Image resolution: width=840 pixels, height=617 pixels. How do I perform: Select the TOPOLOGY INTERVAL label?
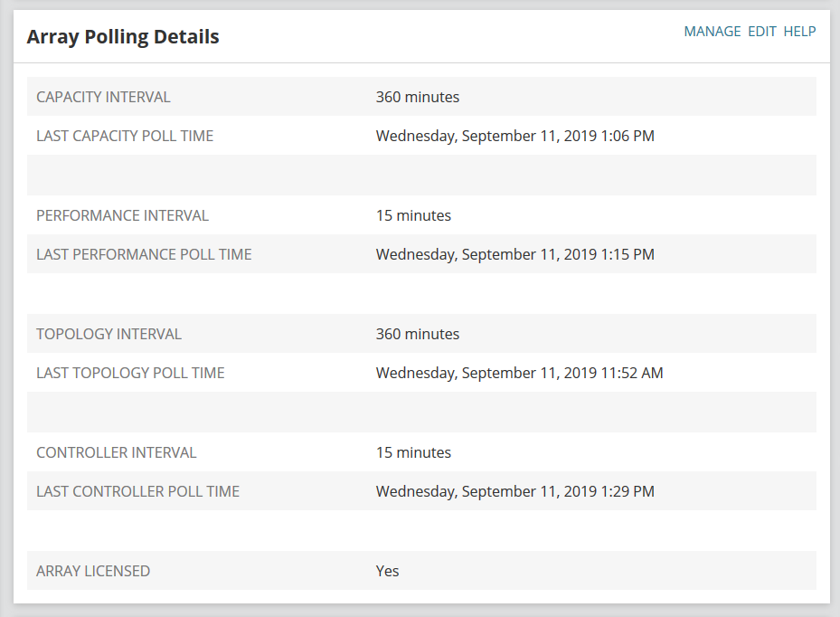point(109,334)
